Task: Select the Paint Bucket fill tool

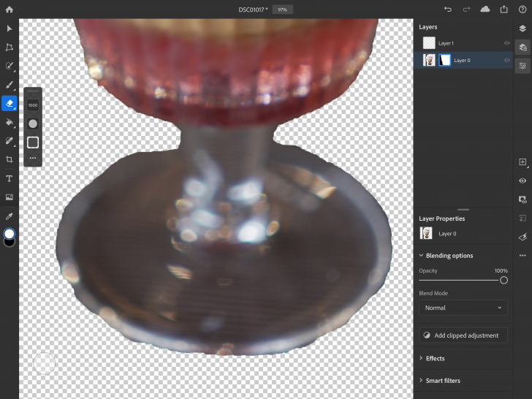Action: (9, 122)
